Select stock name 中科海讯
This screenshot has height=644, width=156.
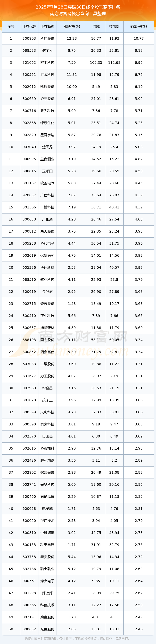pyautogui.click(x=47, y=533)
